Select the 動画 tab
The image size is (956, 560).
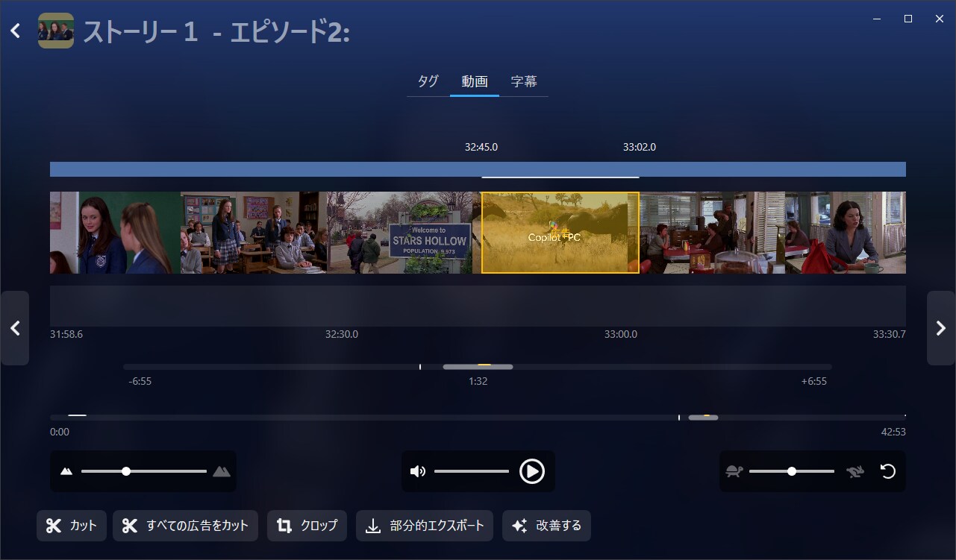[x=475, y=81]
